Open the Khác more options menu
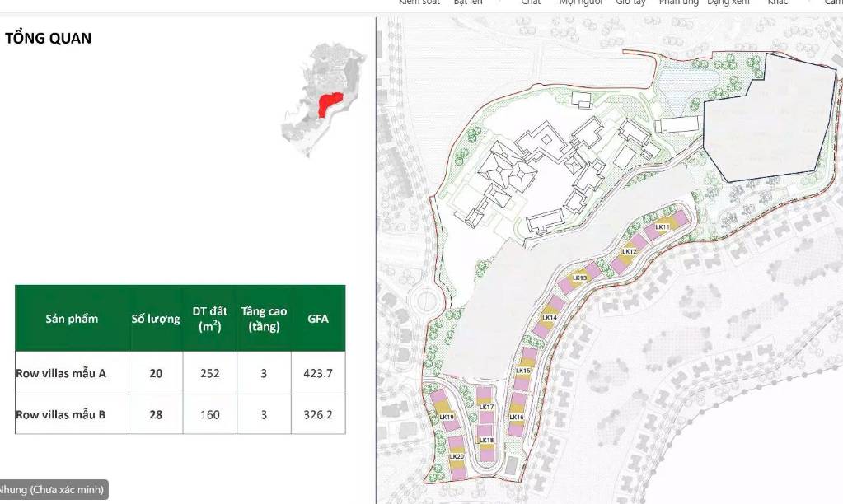This screenshot has height=504, width=843. pyautogui.click(x=777, y=2)
